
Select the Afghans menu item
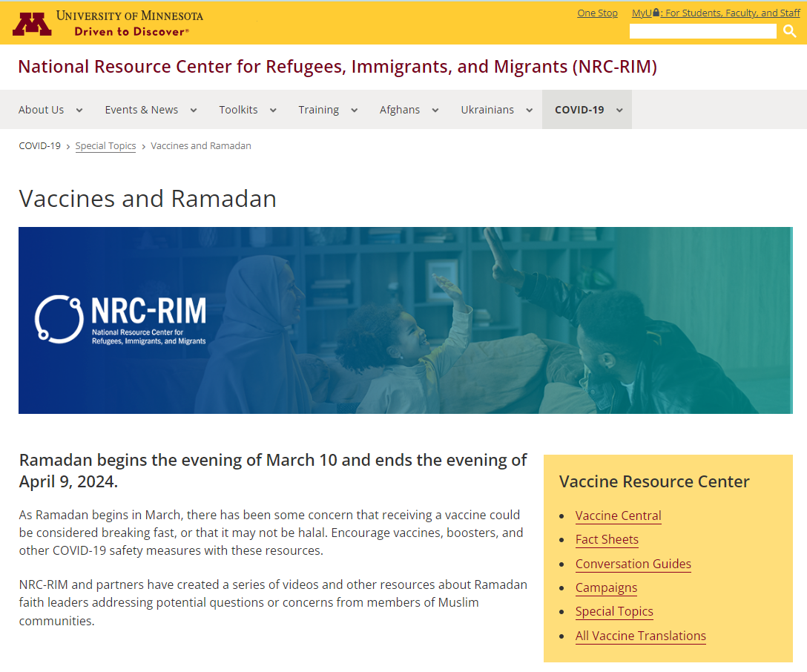400,110
